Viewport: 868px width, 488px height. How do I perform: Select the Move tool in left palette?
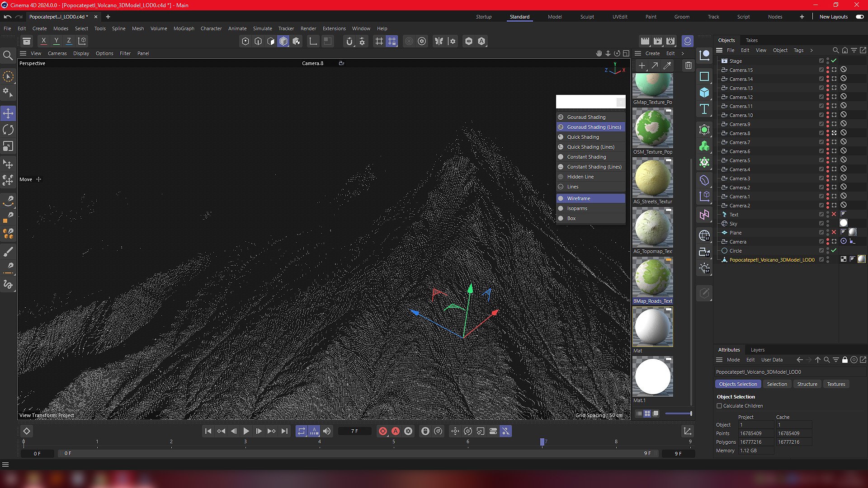8,113
